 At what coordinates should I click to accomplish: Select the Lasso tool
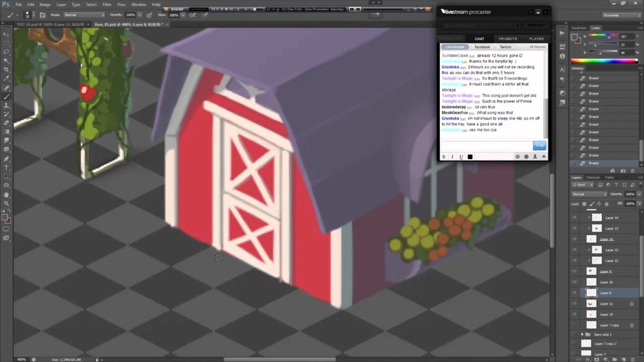pyautogui.click(x=7, y=52)
